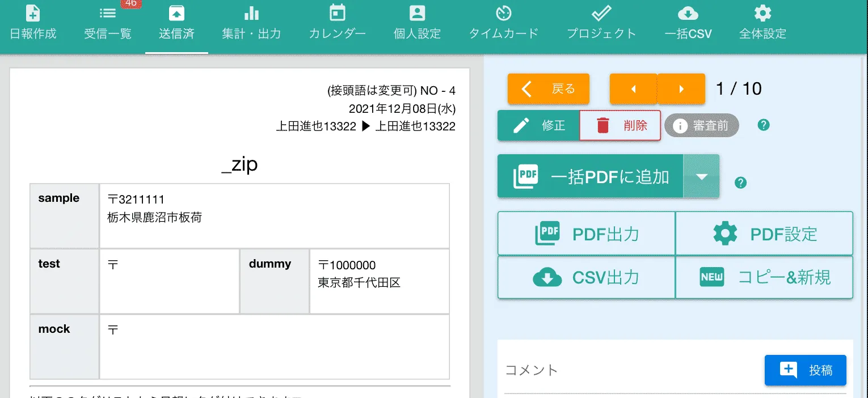Open the 集計・出力 aggregation output screen
868x398 pixels.
coord(251,24)
